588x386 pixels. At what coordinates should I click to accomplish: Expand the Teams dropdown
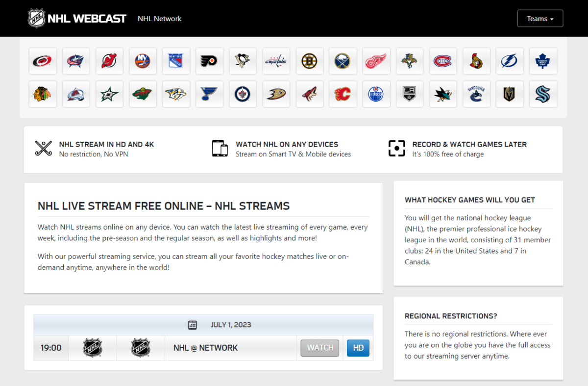click(x=540, y=19)
